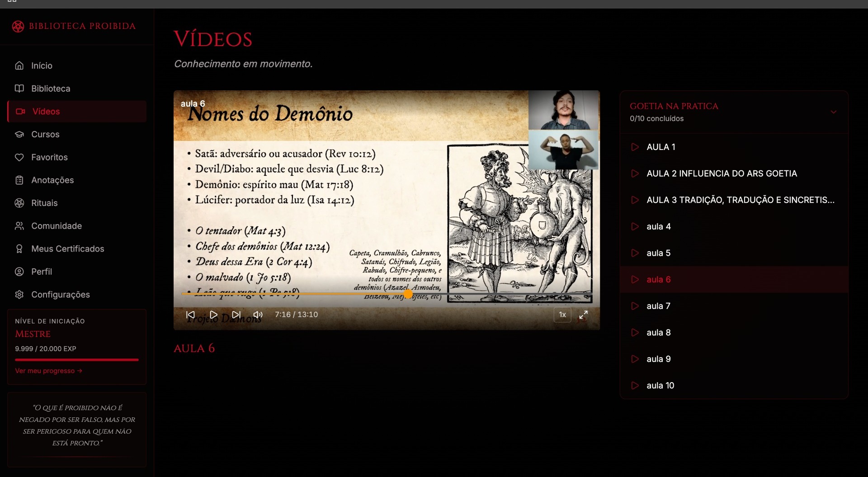
Task: Click the play icon beside aula 4
Action: (x=635, y=227)
